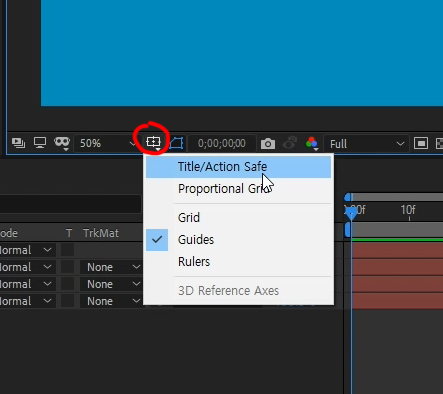Click the current time 0;00;00;00 field
Screen dimensions: 443x394
[222, 144]
